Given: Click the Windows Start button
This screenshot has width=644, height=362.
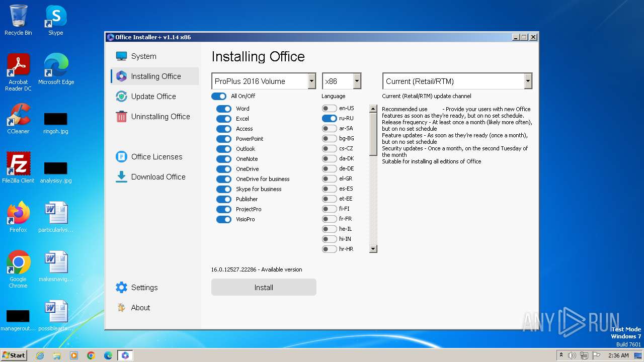Looking at the screenshot, I should point(14,355).
